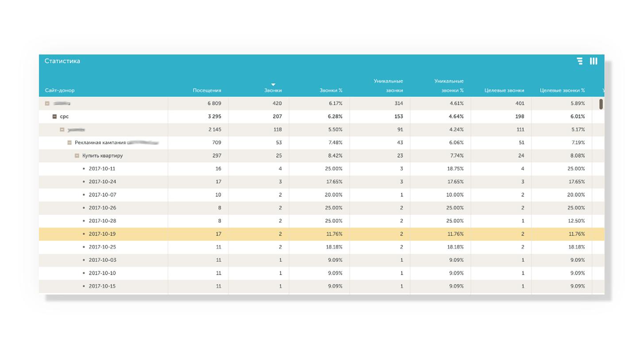Sort by Уникальные звонки column header
This screenshot has height=349, width=644.
coord(388,86)
